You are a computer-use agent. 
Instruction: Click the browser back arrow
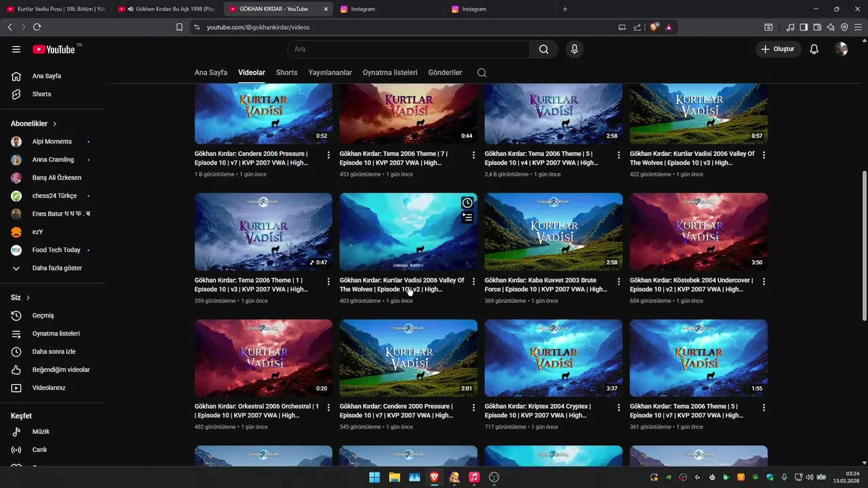click(9, 27)
